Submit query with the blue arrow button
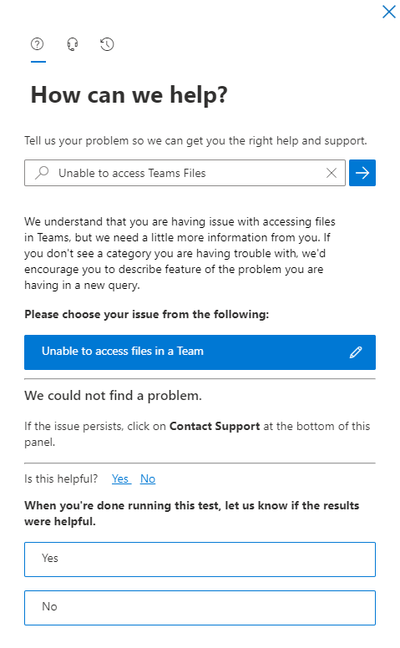Viewport: 400px width, 648px height. (362, 173)
